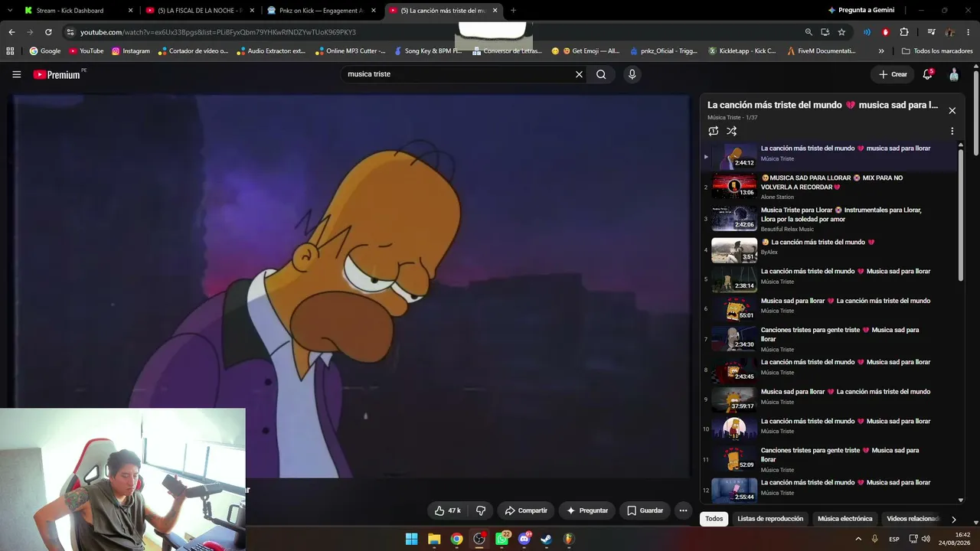
Task: Show more bookmarks with the double chevron
Action: 881,51
